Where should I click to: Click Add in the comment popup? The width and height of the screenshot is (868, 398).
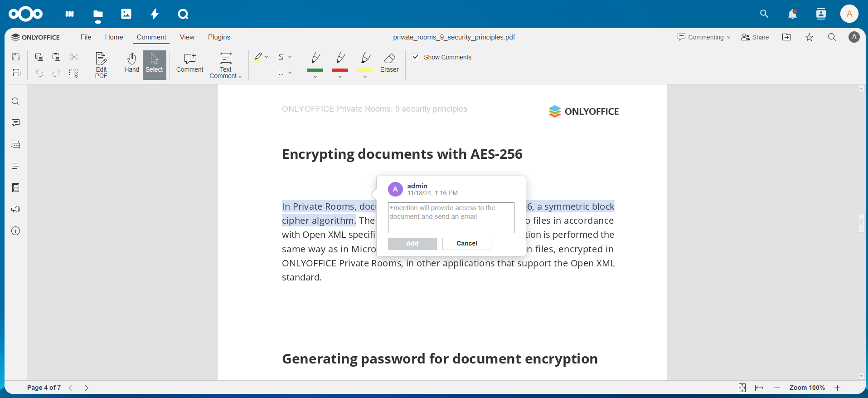(x=412, y=244)
